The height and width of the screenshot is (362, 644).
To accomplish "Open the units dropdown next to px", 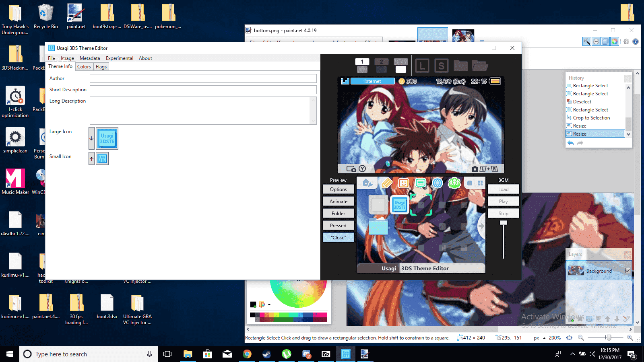I will 544,338.
